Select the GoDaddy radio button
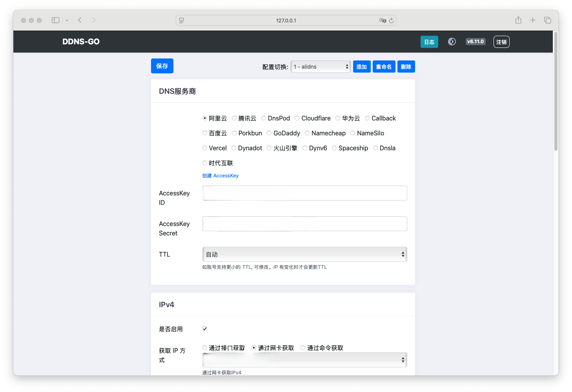Viewport: 572px width, 392px height. [x=269, y=133]
